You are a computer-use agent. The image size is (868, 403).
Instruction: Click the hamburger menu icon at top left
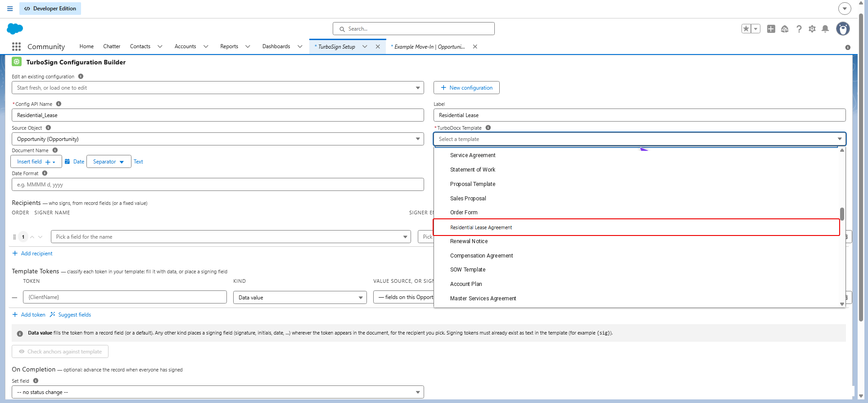(x=10, y=9)
